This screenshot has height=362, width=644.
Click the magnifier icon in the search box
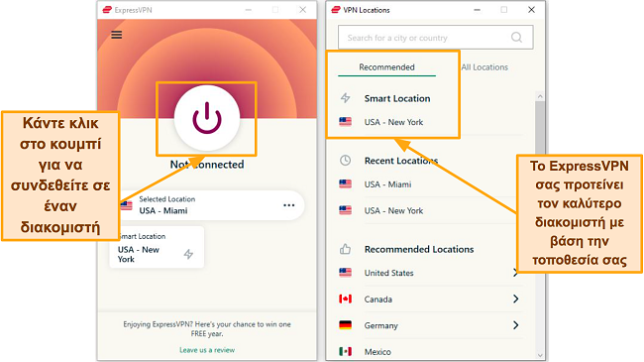click(x=516, y=38)
